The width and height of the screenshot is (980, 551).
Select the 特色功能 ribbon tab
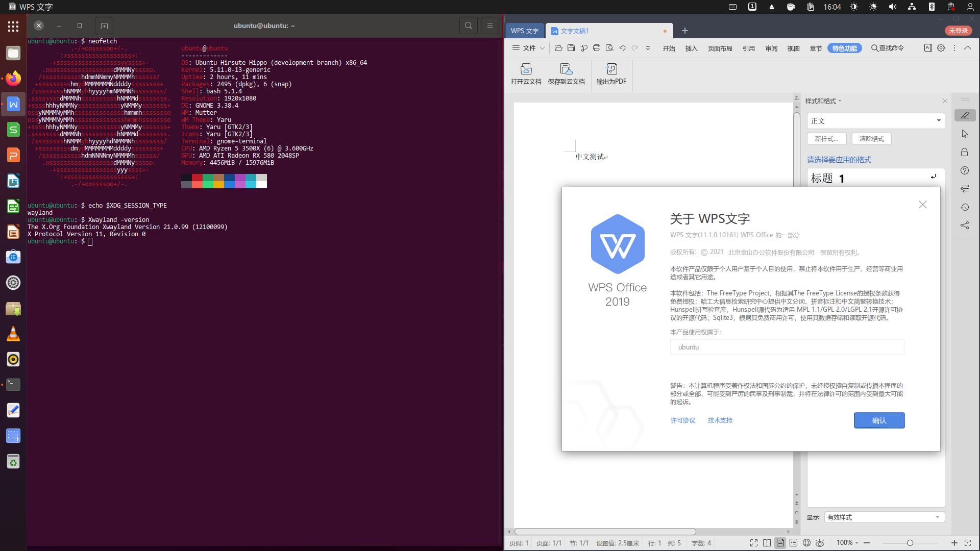point(844,48)
